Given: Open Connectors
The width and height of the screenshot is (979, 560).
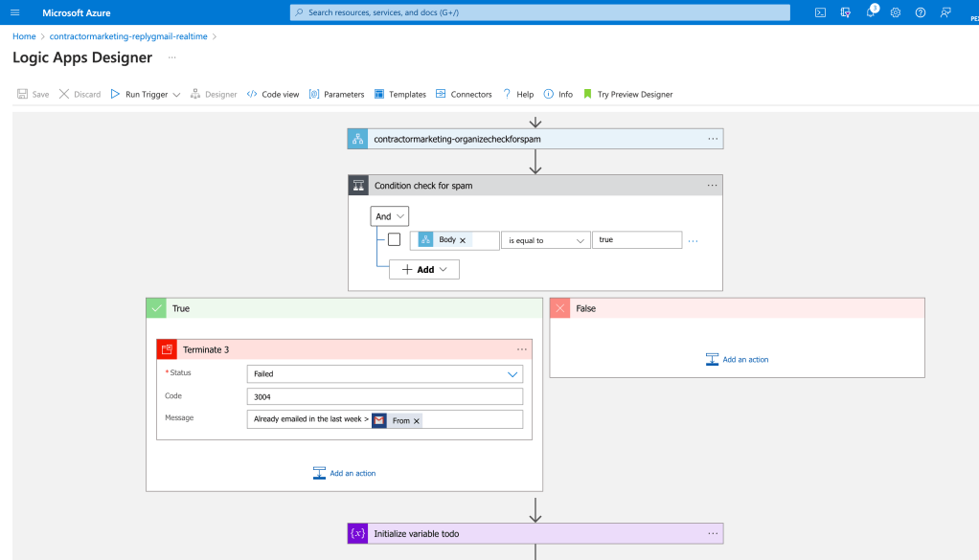Looking at the screenshot, I should (464, 94).
